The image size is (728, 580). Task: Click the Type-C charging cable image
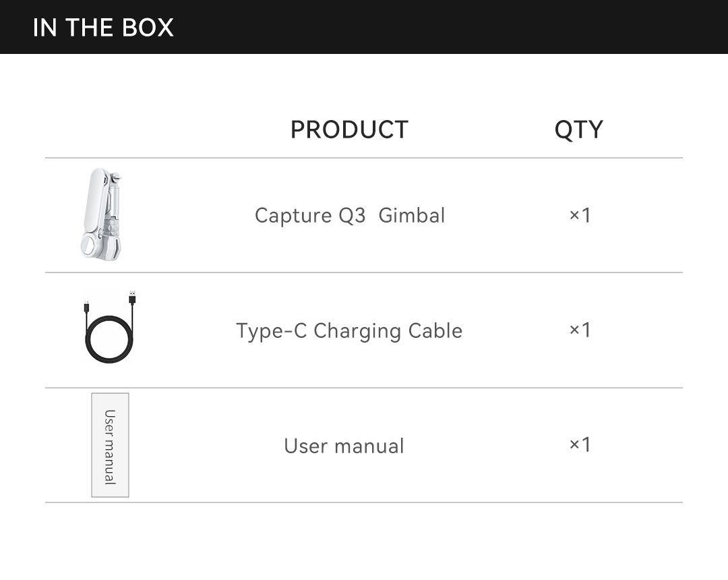tap(110, 327)
